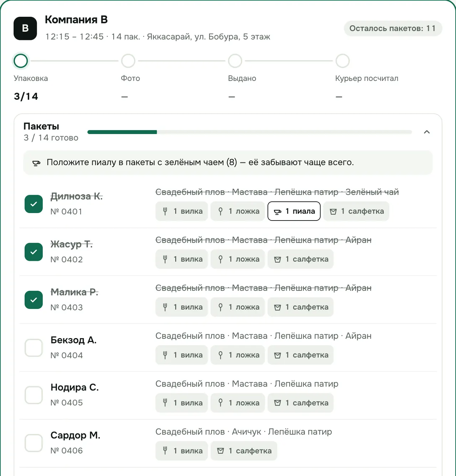
Task: Click the 1 пиала chip for Дилноза К.
Action: point(294,211)
